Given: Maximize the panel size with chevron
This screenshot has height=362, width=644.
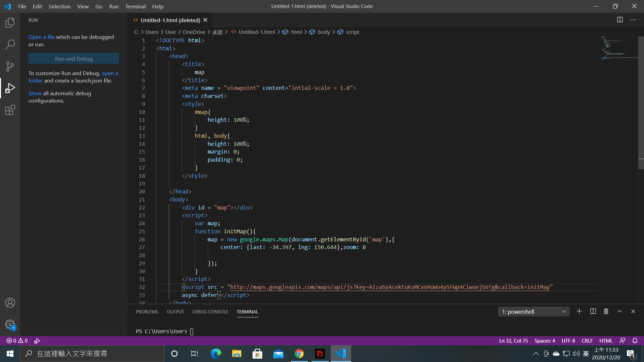Looking at the screenshot, I should (x=620, y=311).
